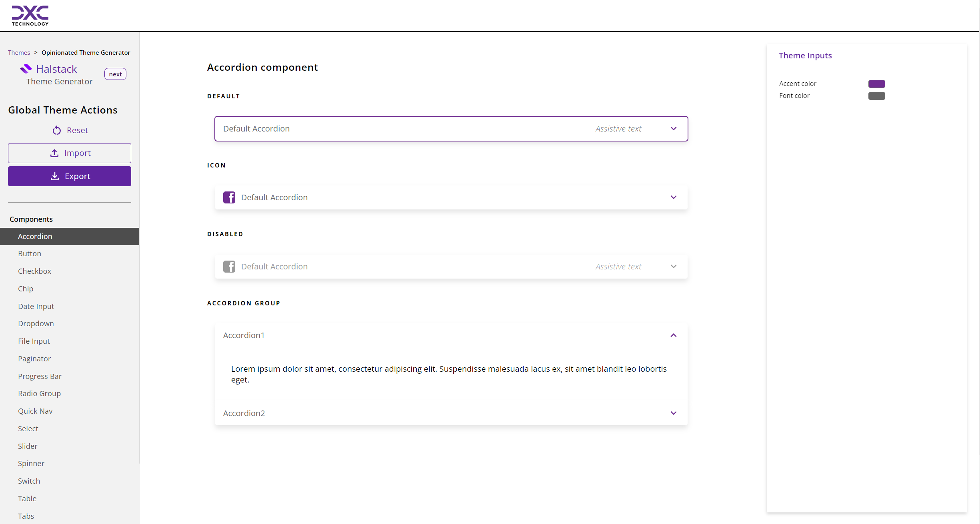The height and width of the screenshot is (524, 980).
Task: Click the upload icon in Import button
Action: click(55, 153)
